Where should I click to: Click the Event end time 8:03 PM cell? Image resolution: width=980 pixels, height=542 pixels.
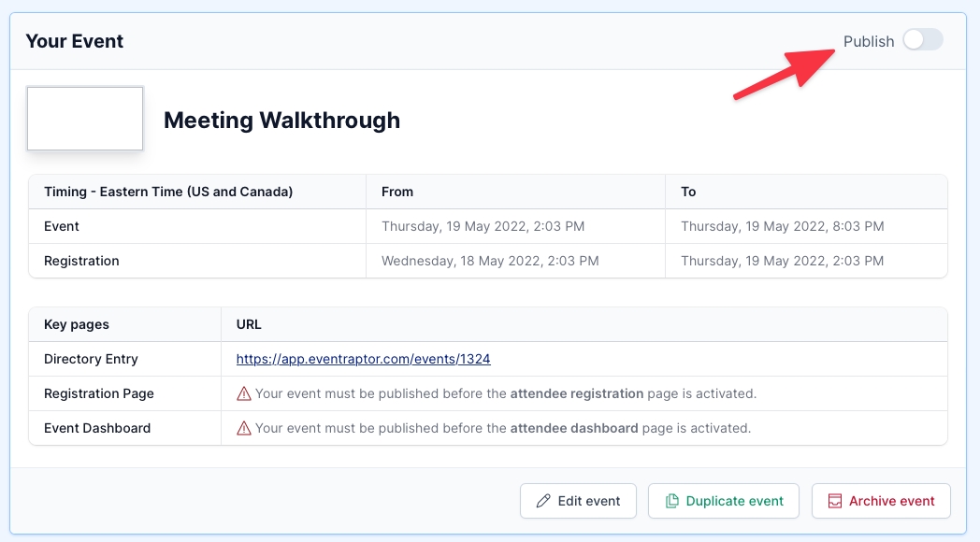pos(782,226)
